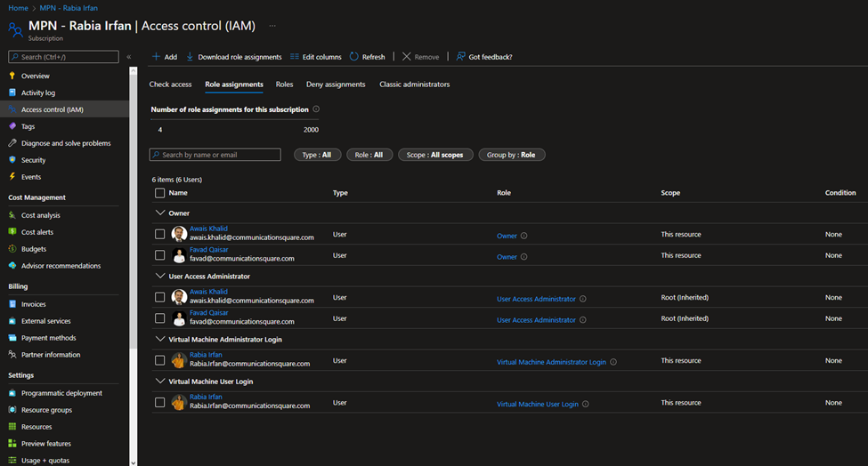This screenshot has width=868, height=466.
Task: Click the Cost alerts icon
Action: pos(12,231)
